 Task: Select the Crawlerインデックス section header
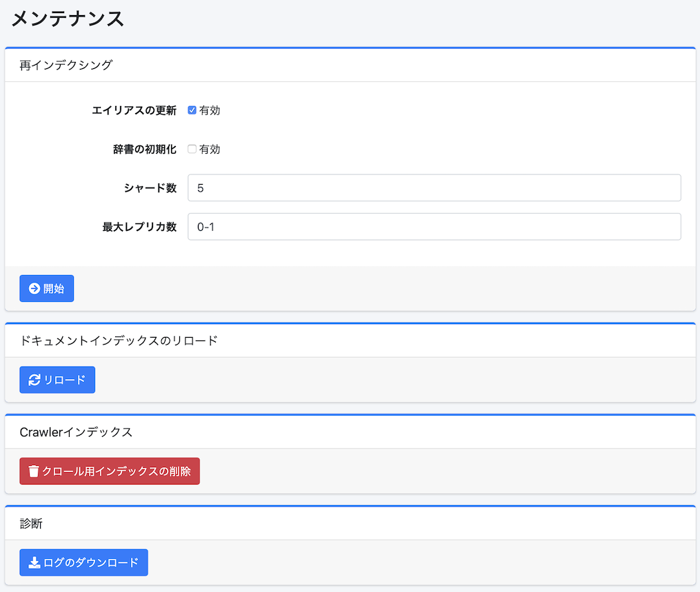[x=76, y=432]
